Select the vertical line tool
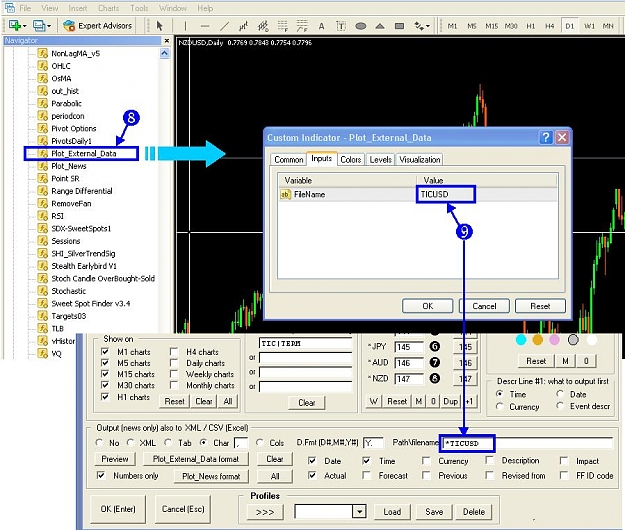This screenshot has height=530, width=625. point(185,26)
